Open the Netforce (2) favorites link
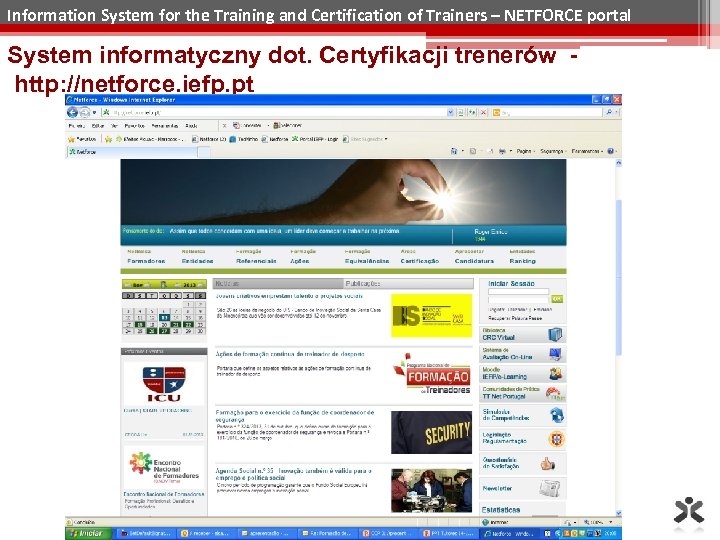The height and width of the screenshot is (540, 720). [209, 139]
